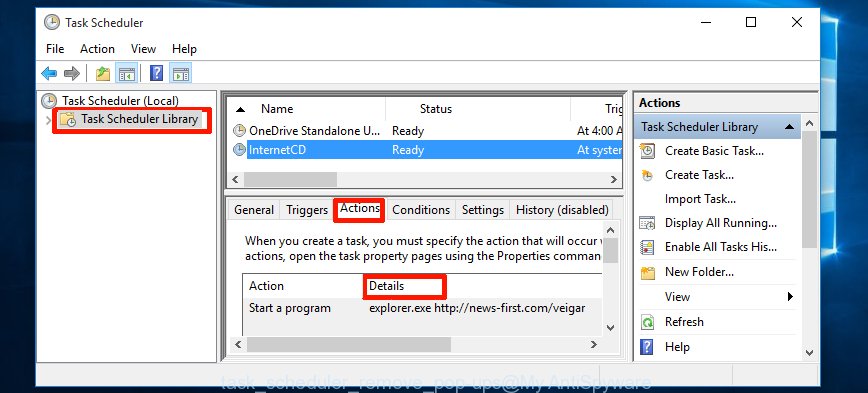Switch to the General tab

254,210
